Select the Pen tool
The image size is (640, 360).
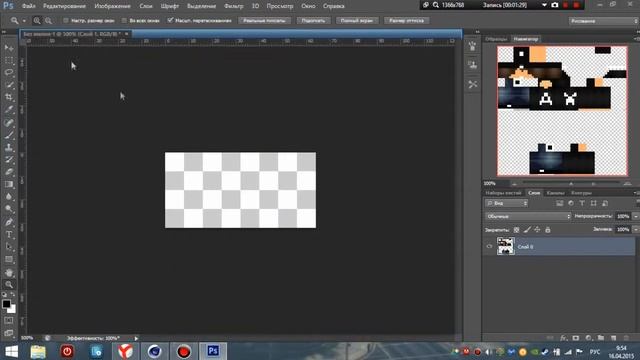(x=9, y=222)
